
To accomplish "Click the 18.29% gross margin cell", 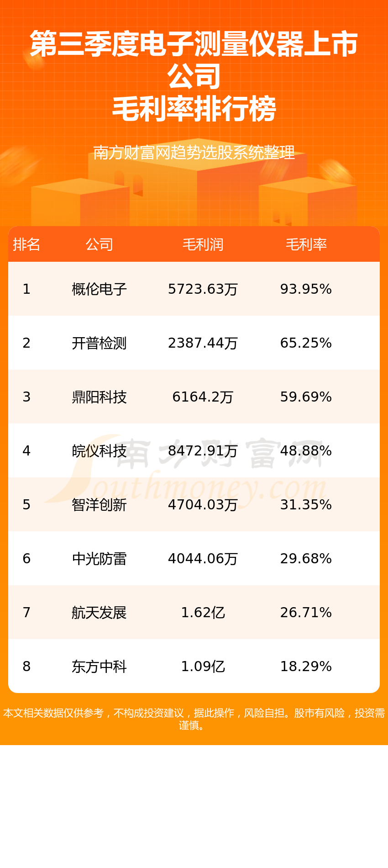I will (x=306, y=667).
